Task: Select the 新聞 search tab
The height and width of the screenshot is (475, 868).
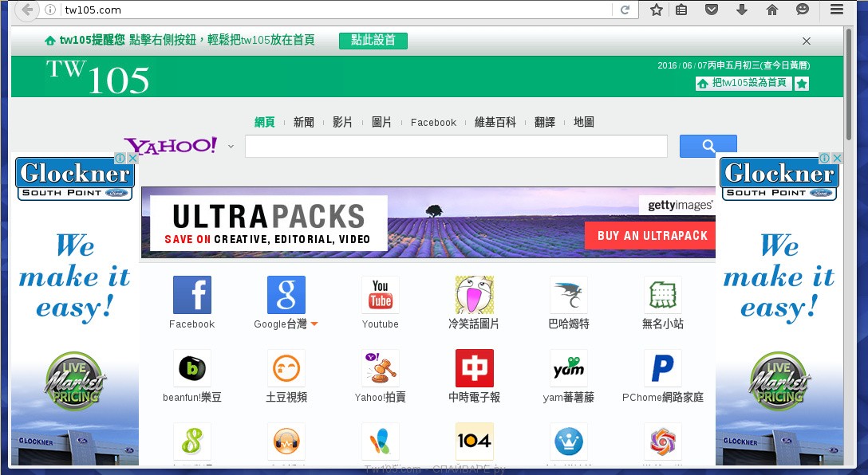Action: tap(303, 122)
